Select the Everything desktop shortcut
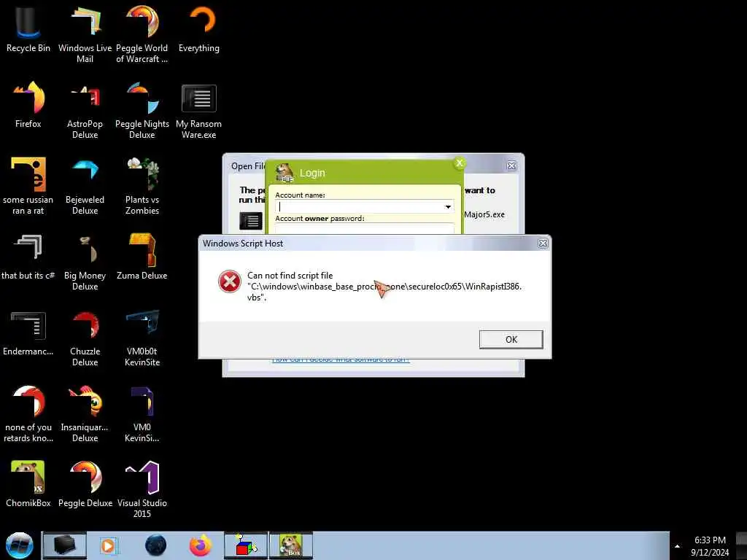Image resolution: width=747 pixels, height=560 pixels. (x=199, y=28)
